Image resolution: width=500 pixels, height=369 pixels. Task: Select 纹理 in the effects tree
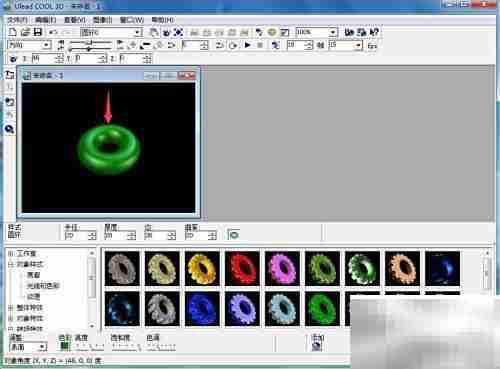pyautogui.click(x=33, y=296)
